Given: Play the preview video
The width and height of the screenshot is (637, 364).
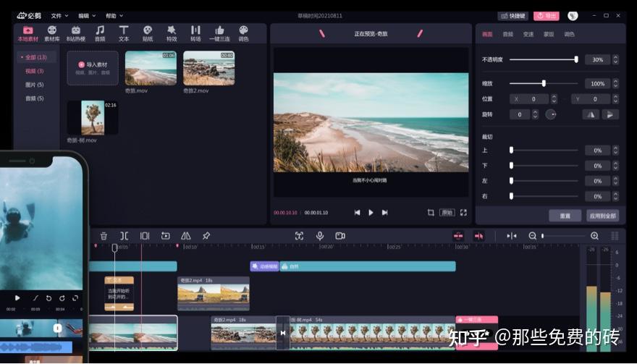Looking at the screenshot, I should (371, 213).
